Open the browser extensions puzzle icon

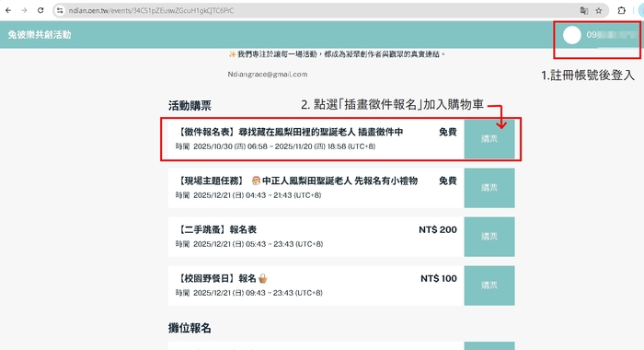pos(621,11)
